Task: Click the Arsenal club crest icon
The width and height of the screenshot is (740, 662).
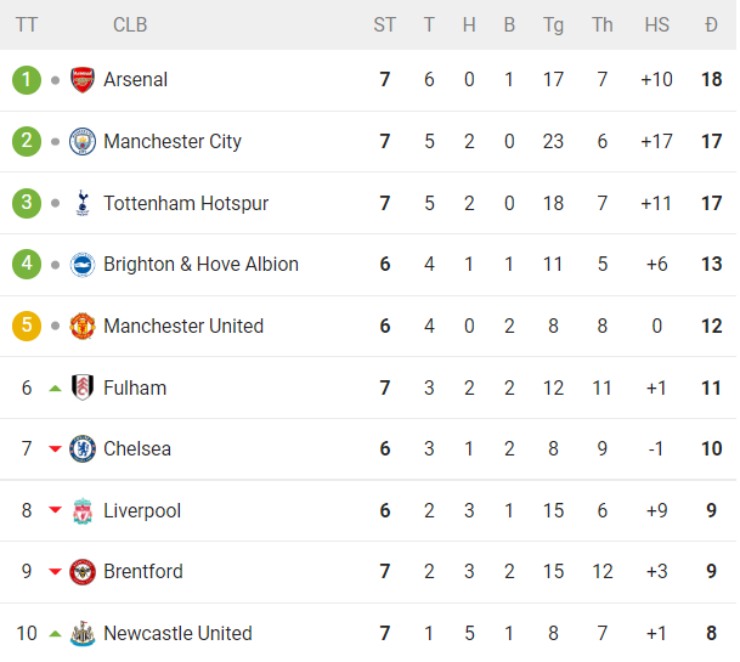Action: 82,80
